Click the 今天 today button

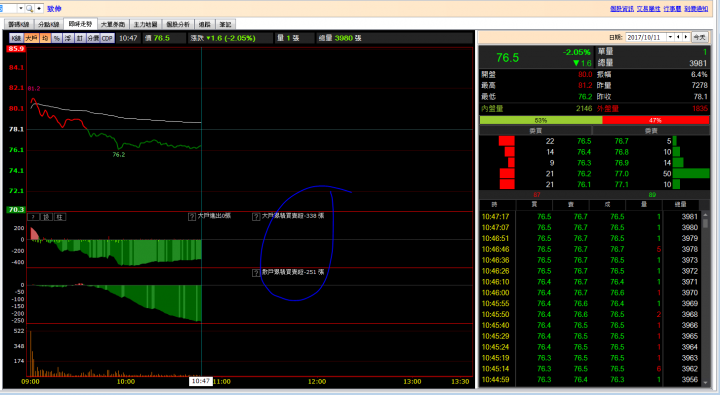[x=699, y=37]
